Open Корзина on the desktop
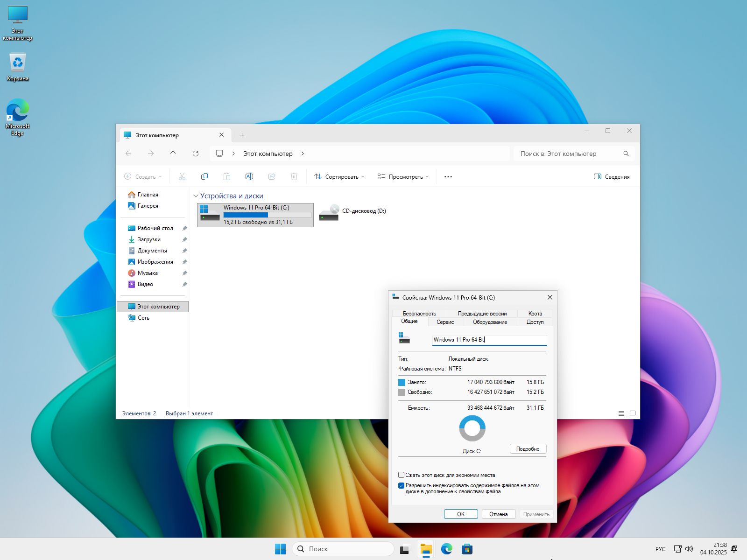747x560 pixels. pyautogui.click(x=18, y=63)
